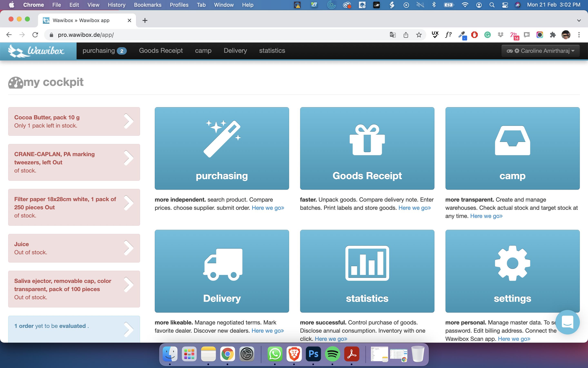Open the Saliva ejector stock alert

pos(74,289)
